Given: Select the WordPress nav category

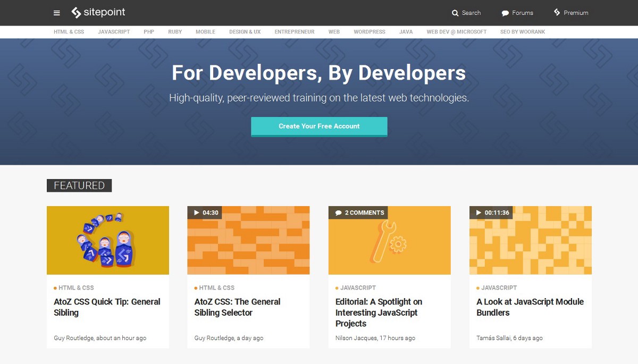Looking at the screenshot, I should [x=370, y=32].
